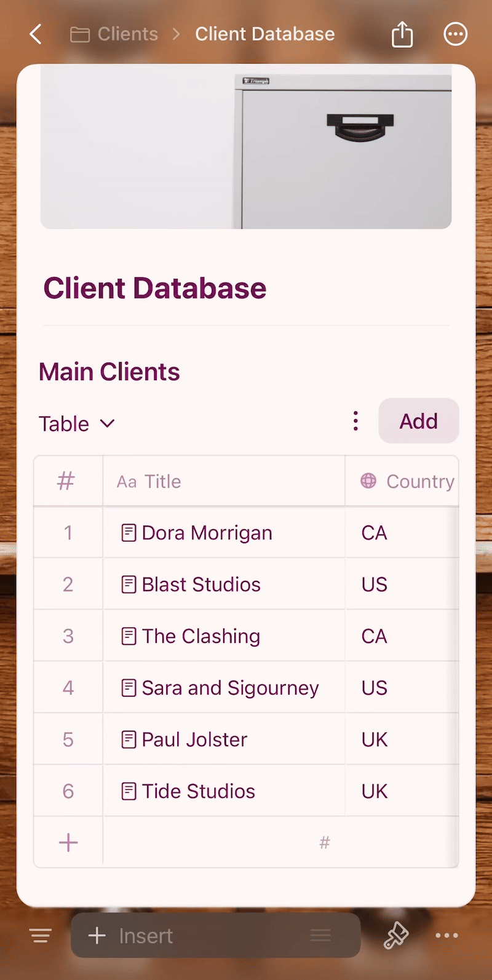Screen dimensions: 492x980
Task: Select the Blast Studios title text
Action: (201, 584)
